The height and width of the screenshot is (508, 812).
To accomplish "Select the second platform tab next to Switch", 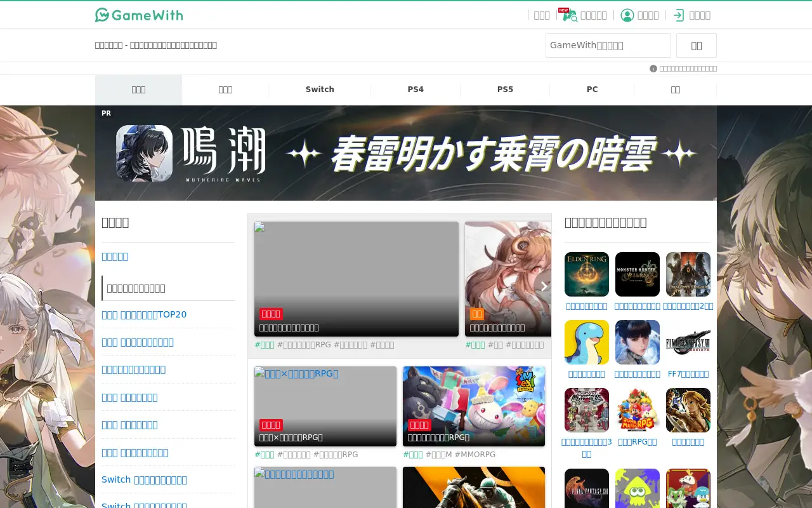I will click(x=225, y=90).
